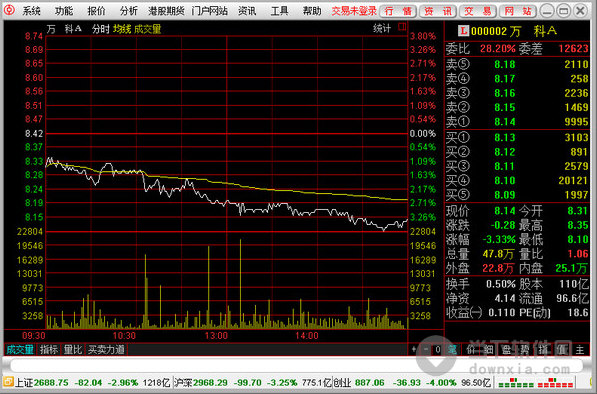This screenshot has height=394, width=597.
Task: Click the red L icon beside 000002
Action: click(x=463, y=31)
